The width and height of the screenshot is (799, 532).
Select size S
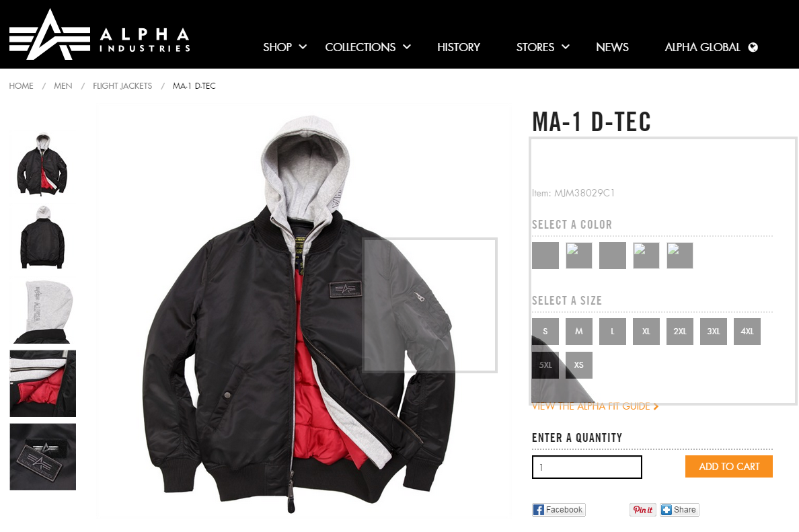pos(545,331)
